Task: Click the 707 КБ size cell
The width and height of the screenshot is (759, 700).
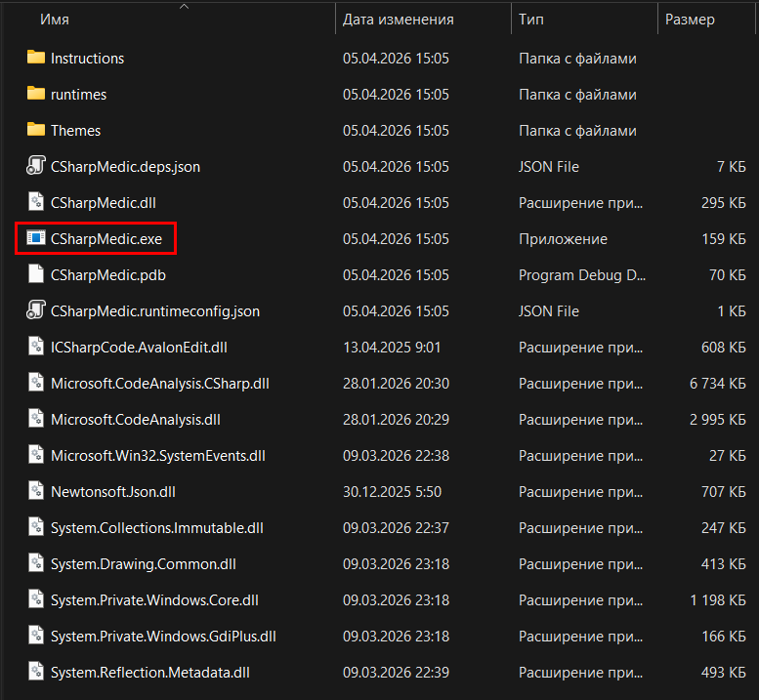Action: (x=724, y=491)
